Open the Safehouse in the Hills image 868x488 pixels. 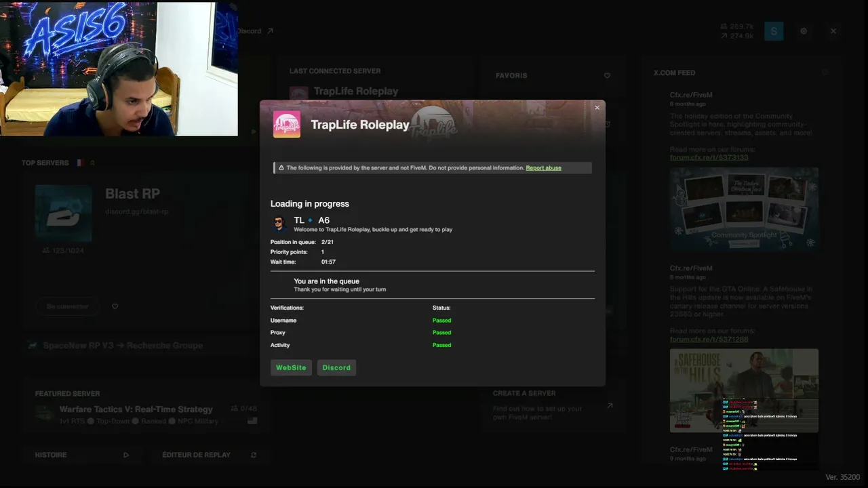coord(744,390)
